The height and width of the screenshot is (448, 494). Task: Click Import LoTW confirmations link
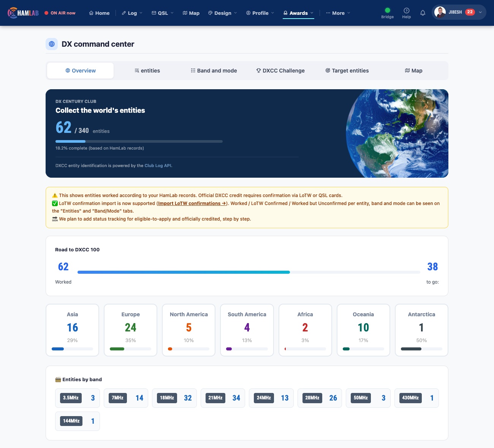coord(192,203)
